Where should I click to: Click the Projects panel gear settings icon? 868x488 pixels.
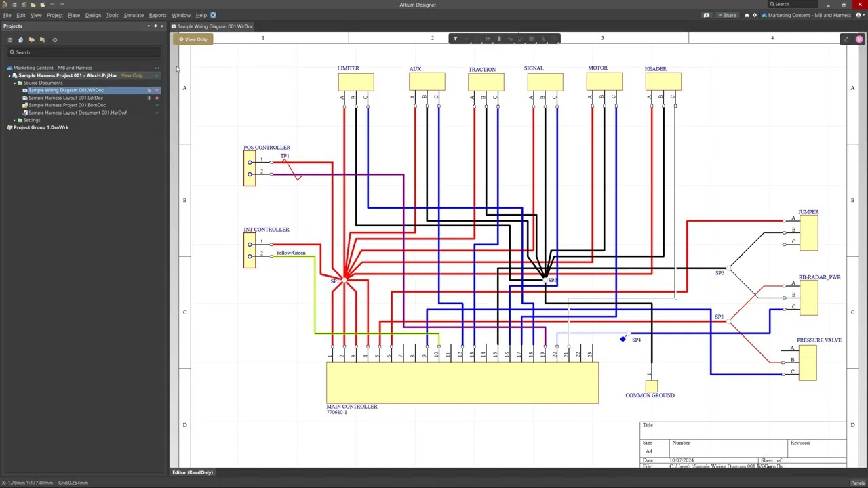pos(55,40)
